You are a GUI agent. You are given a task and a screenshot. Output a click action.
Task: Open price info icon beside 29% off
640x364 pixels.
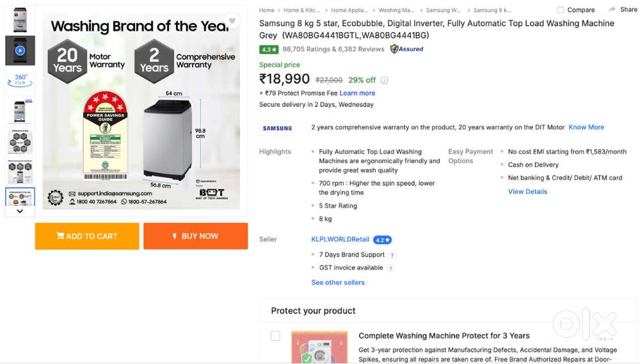click(385, 81)
